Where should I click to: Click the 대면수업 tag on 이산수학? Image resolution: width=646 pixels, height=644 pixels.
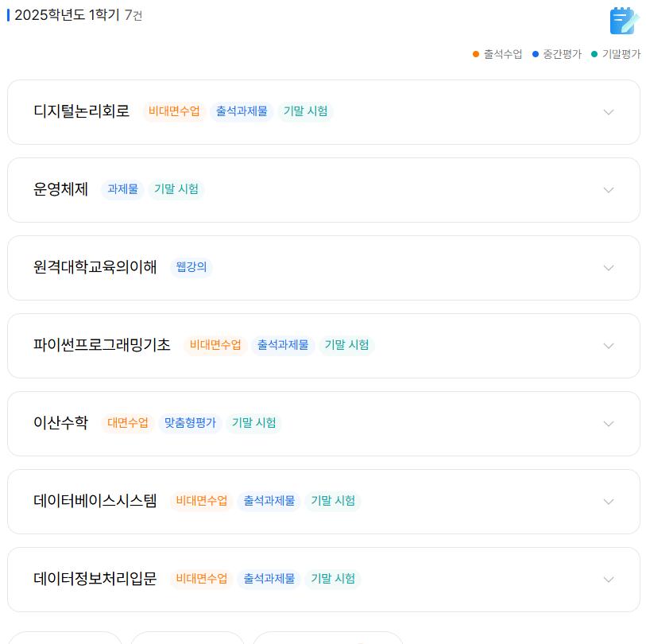(x=128, y=423)
